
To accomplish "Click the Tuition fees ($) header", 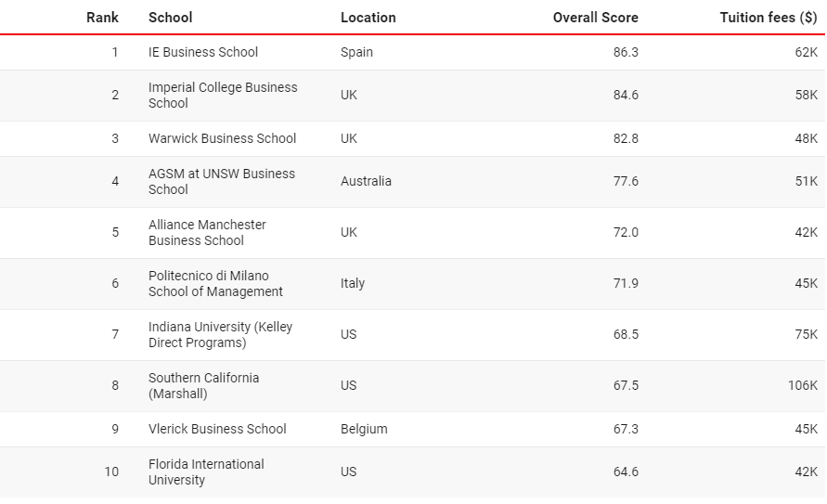I will 769,18.
